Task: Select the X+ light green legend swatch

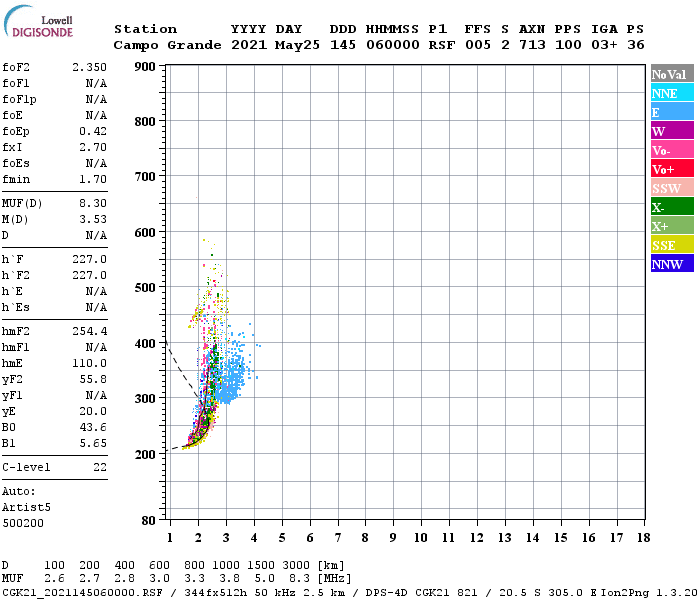Action: pyautogui.click(x=672, y=226)
